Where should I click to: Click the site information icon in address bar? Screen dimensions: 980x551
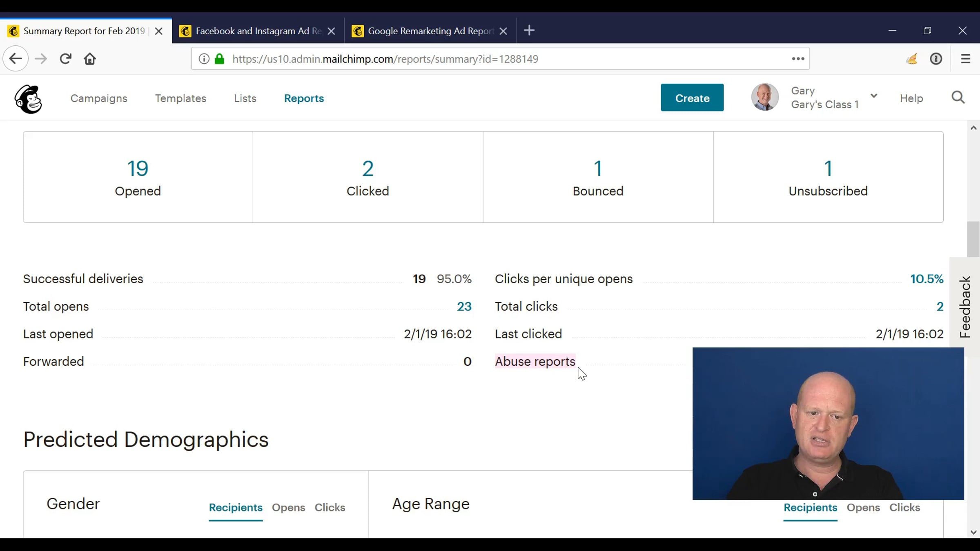coord(204,59)
